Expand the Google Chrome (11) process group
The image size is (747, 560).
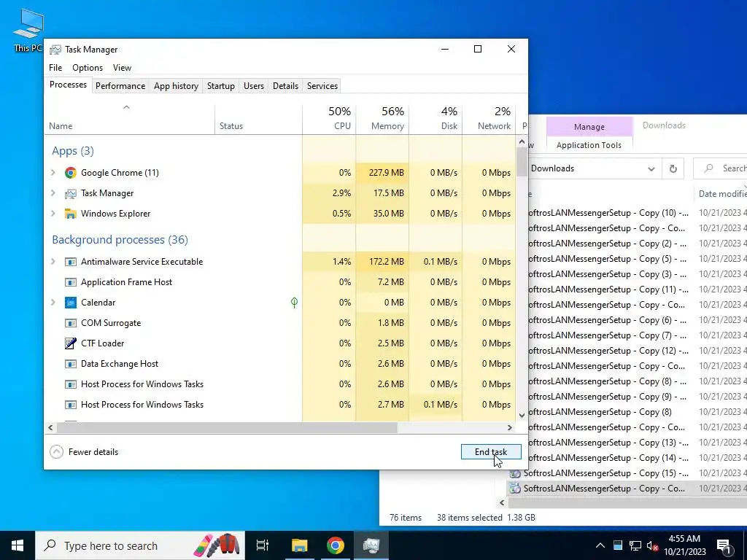point(53,173)
